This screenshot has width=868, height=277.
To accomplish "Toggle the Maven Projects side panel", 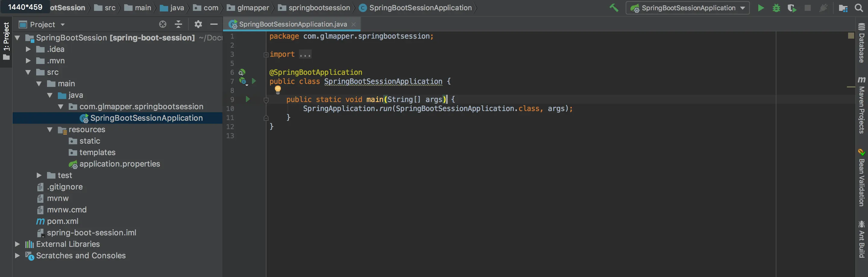I will (x=862, y=105).
